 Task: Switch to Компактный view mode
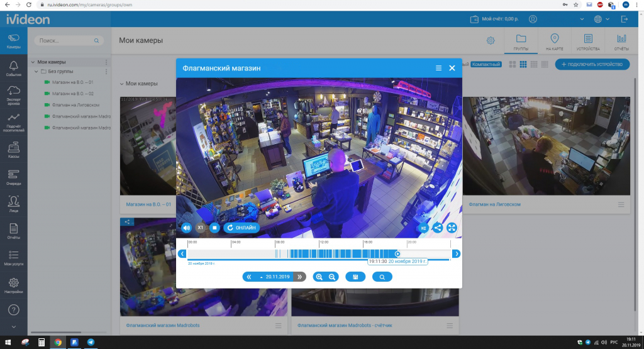coord(486,64)
